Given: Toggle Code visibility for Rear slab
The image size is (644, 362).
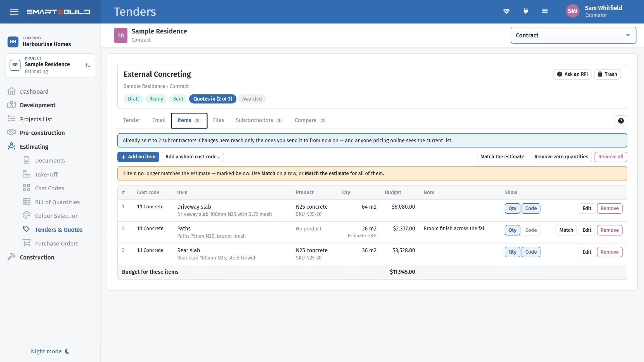Looking at the screenshot, I should (531, 252).
